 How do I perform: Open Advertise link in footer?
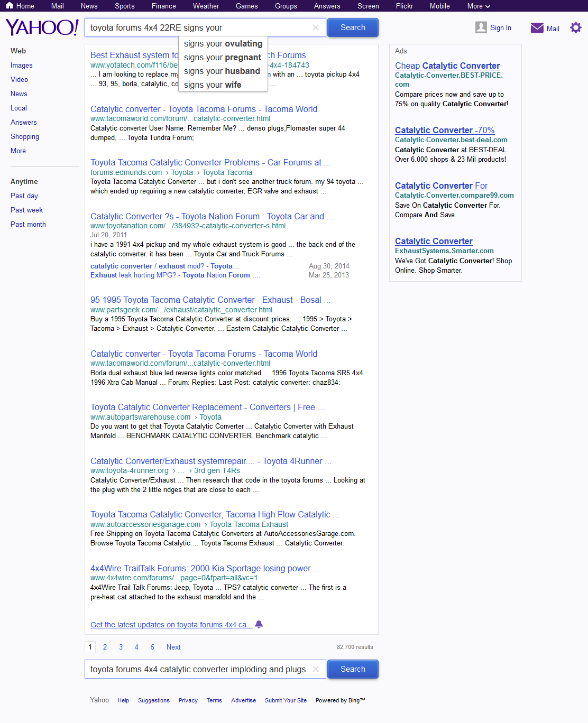[243, 700]
